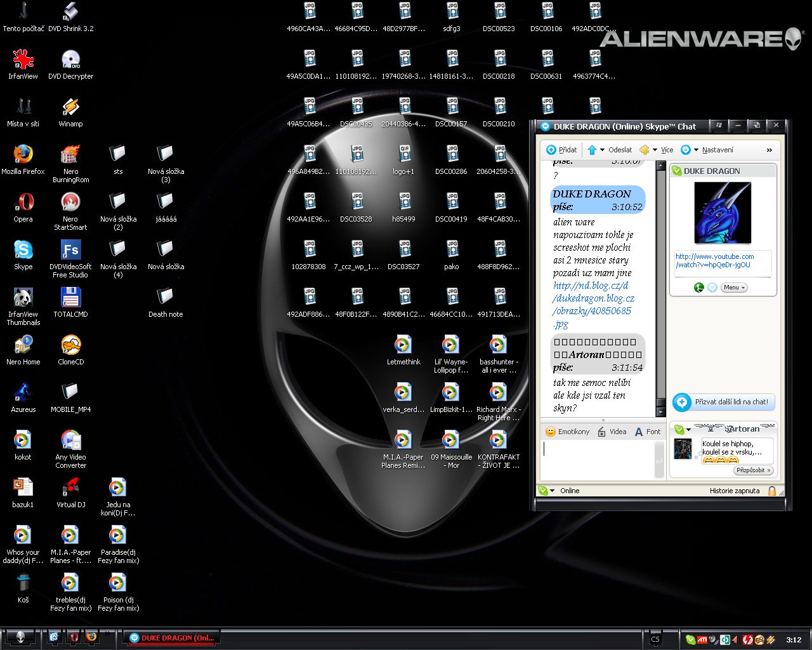Edit the 'Koulel se hiphop' mood text
The height and width of the screenshot is (650, 812).
736,451
